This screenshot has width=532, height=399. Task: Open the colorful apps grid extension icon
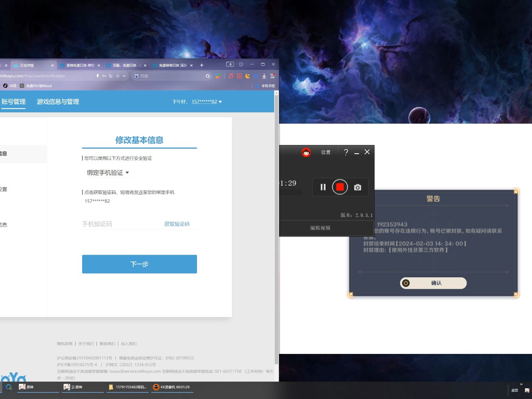(x=218, y=76)
